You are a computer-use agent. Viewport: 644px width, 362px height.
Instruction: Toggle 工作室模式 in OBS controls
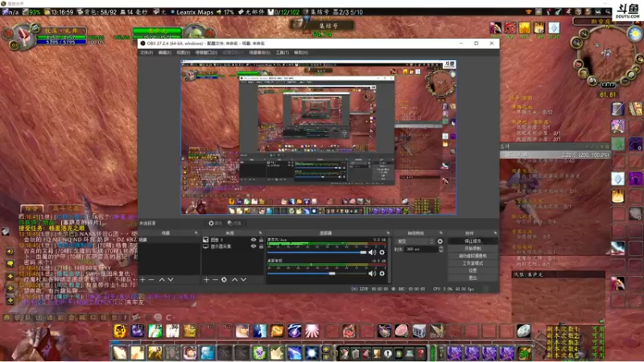(x=473, y=263)
